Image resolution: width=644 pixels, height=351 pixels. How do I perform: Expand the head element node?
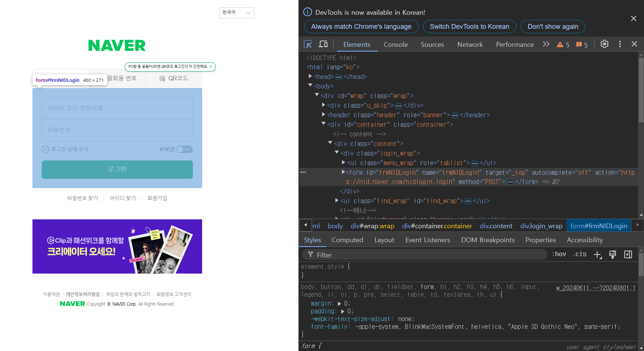pos(310,76)
